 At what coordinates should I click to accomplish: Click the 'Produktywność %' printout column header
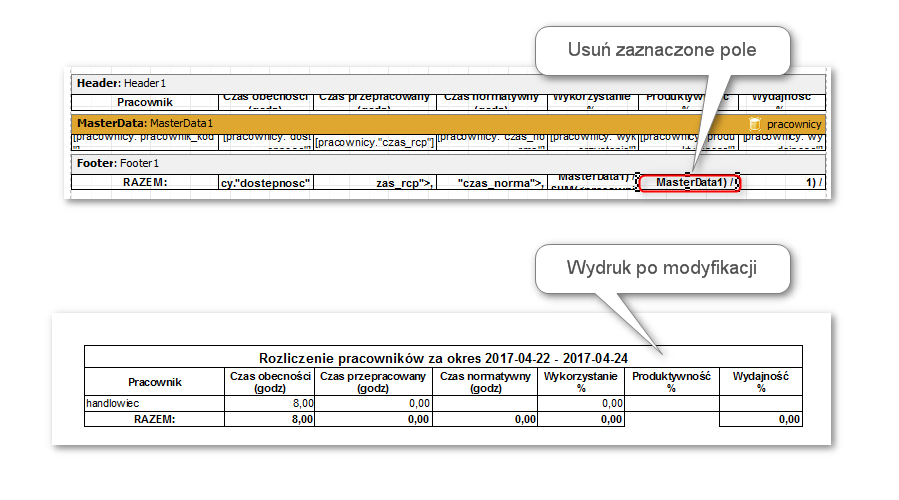tap(671, 382)
